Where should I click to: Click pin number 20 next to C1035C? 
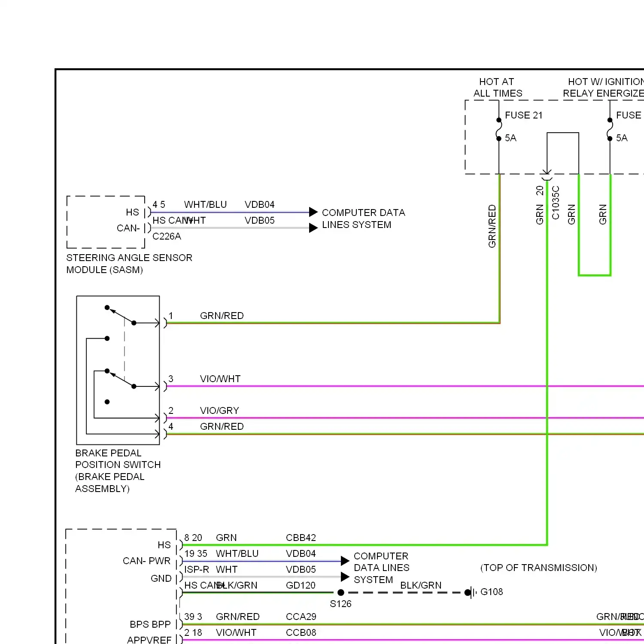[540, 191]
